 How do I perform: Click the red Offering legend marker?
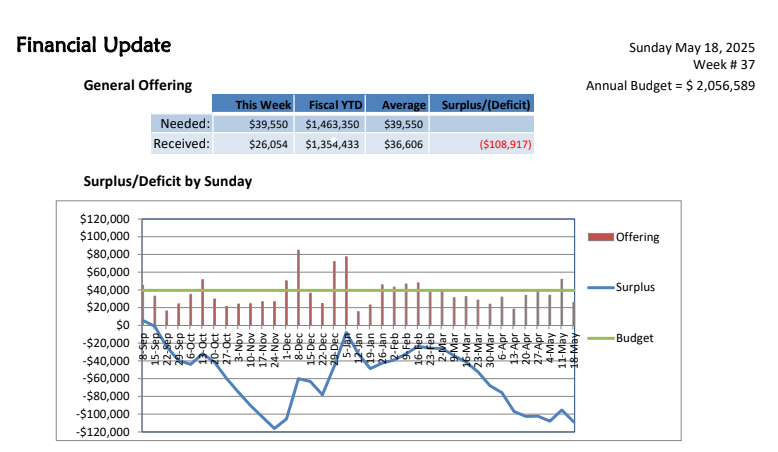[x=598, y=237]
